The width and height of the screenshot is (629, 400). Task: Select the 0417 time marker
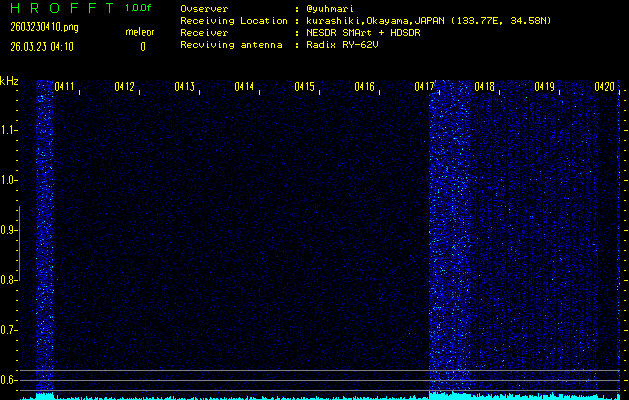pyautogui.click(x=425, y=87)
